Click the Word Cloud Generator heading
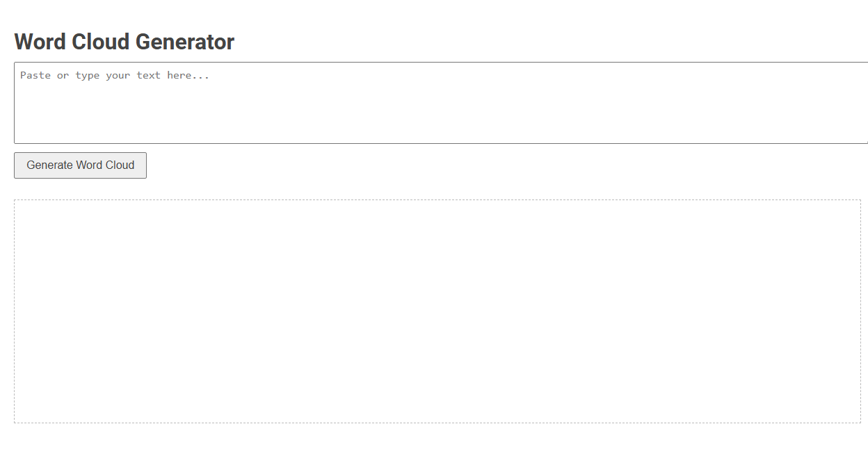Screen dimensions: 868x465 coord(124,42)
